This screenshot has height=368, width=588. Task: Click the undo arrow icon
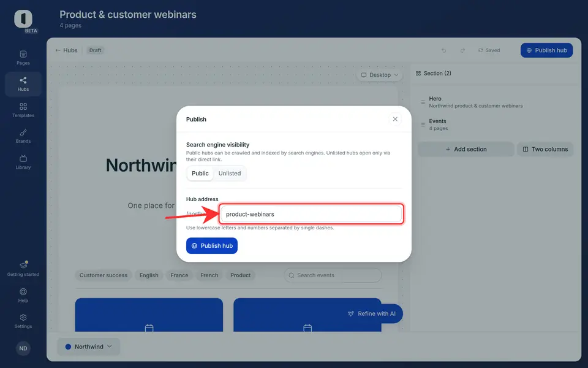tap(444, 50)
